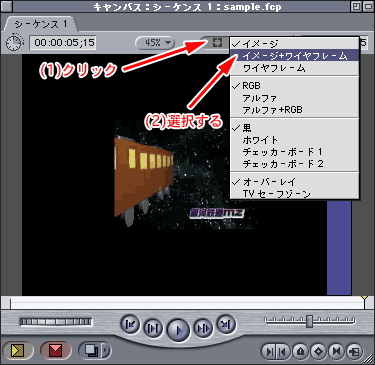This screenshot has width=375, height=365.
Task: Open the view mode popup with frame icon
Action: (217, 42)
